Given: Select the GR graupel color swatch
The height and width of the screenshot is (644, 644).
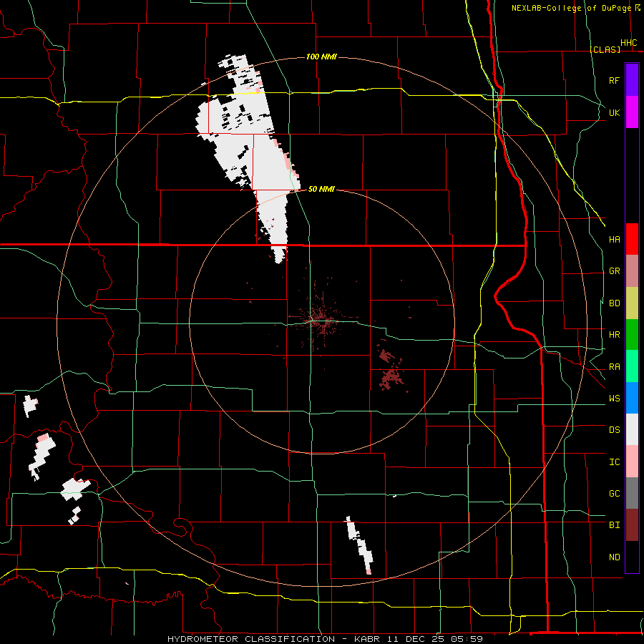Looking at the screenshot, I should 632,271.
